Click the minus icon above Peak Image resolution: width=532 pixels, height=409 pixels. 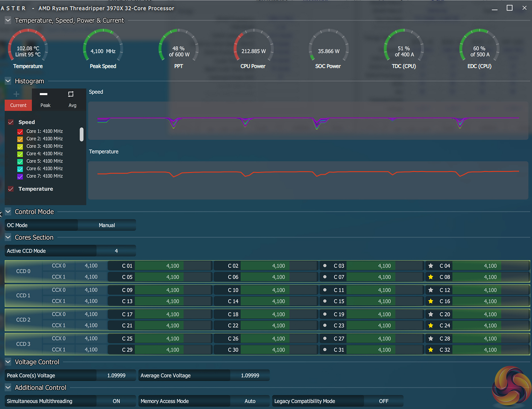click(x=43, y=94)
